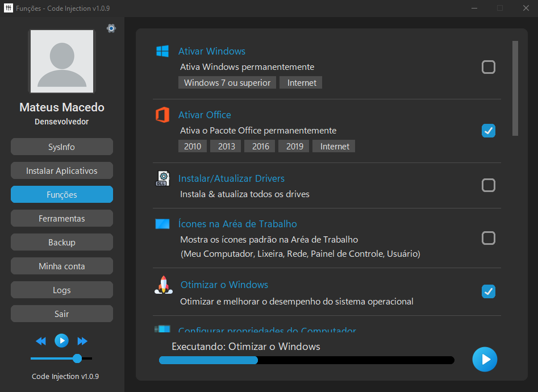This screenshot has width=538, height=392.
Task: Select the Funções tab
Action: click(62, 195)
